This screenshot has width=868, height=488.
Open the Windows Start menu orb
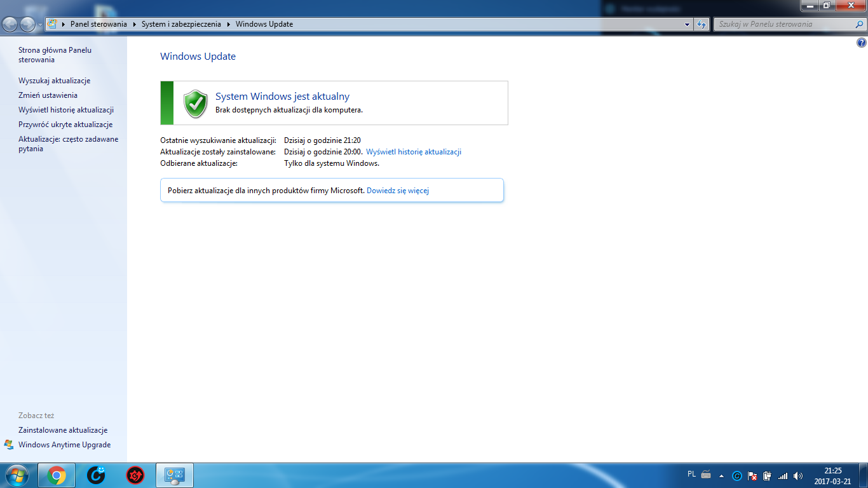pyautogui.click(x=16, y=475)
